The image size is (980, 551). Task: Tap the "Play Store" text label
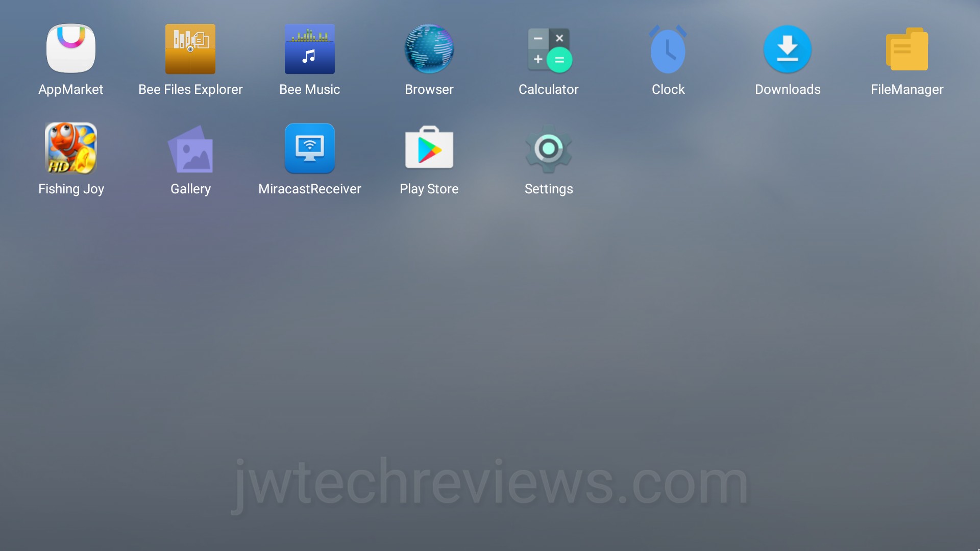429,189
